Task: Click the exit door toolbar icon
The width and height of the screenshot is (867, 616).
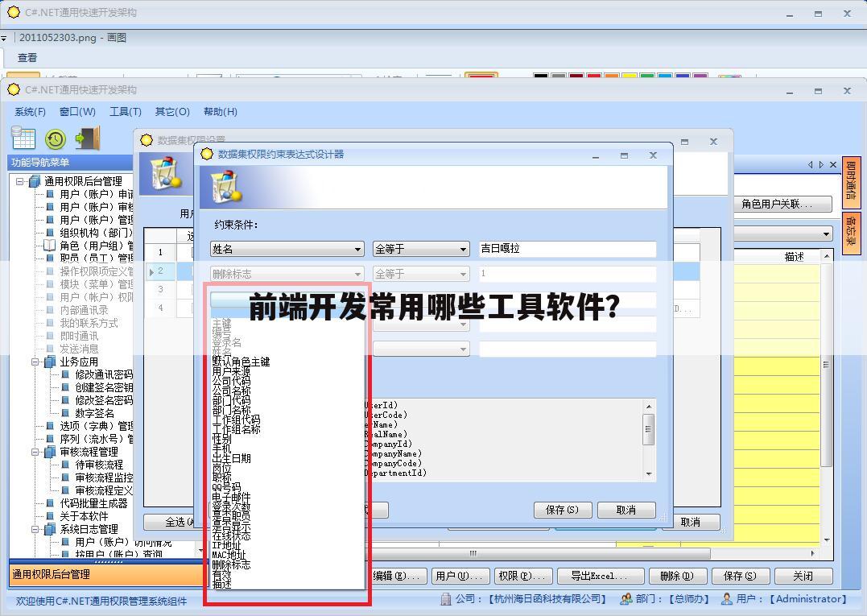Action: [x=88, y=138]
